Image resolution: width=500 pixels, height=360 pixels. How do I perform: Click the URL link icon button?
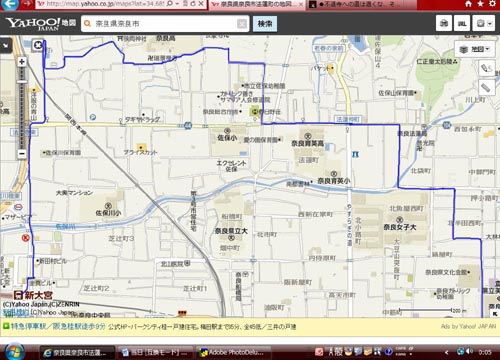(462, 23)
